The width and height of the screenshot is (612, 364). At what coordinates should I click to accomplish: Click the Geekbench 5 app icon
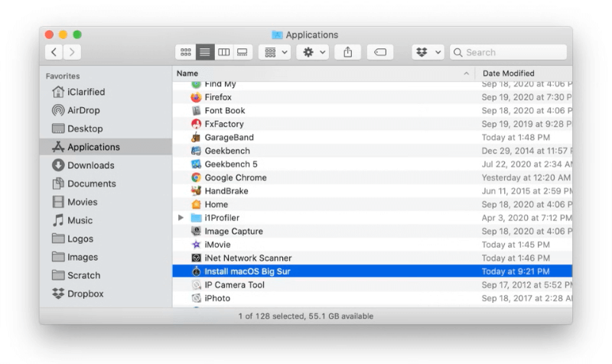(x=196, y=164)
